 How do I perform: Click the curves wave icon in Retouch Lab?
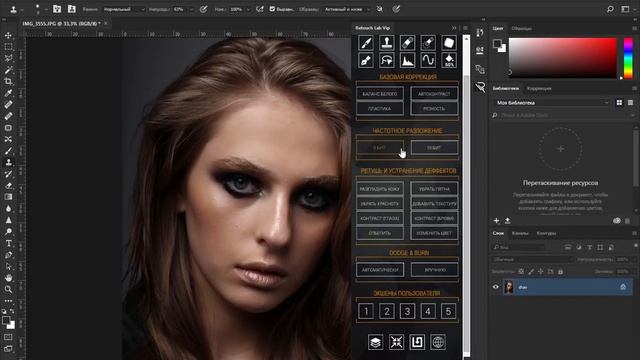click(x=428, y=60)
